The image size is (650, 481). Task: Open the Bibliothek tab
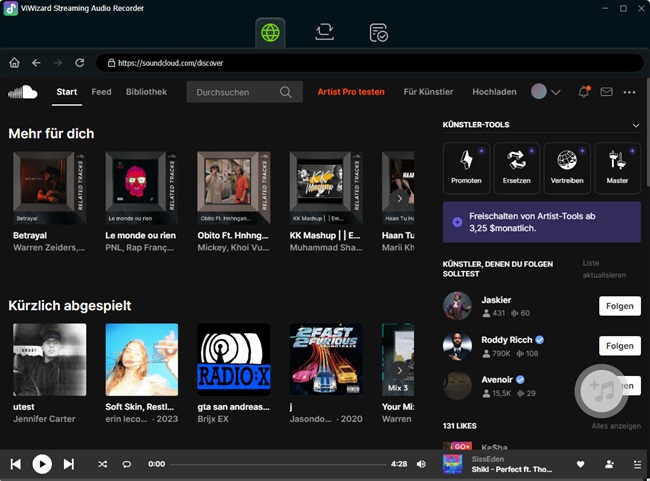pos(146,92)
